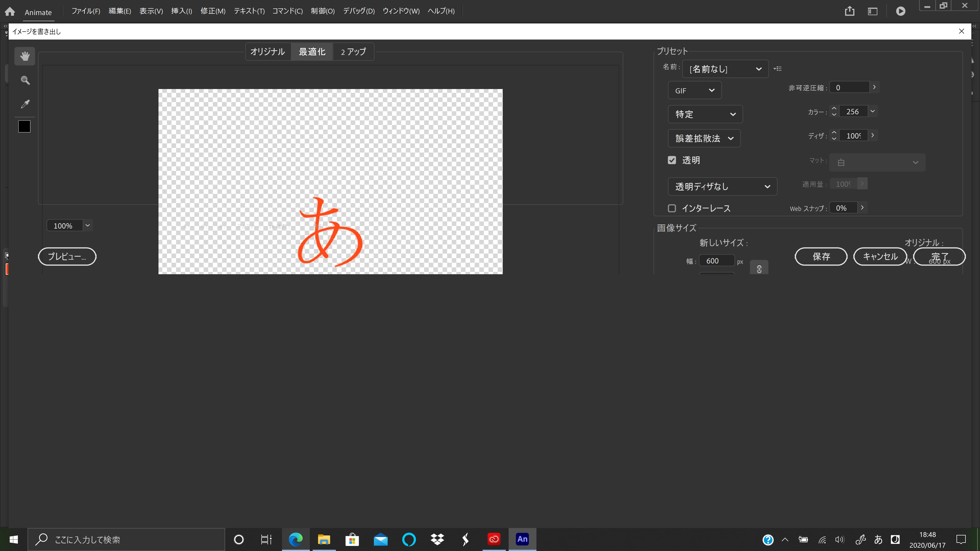
Task: Click the Test Movie play icon
Action: point(900,11)
